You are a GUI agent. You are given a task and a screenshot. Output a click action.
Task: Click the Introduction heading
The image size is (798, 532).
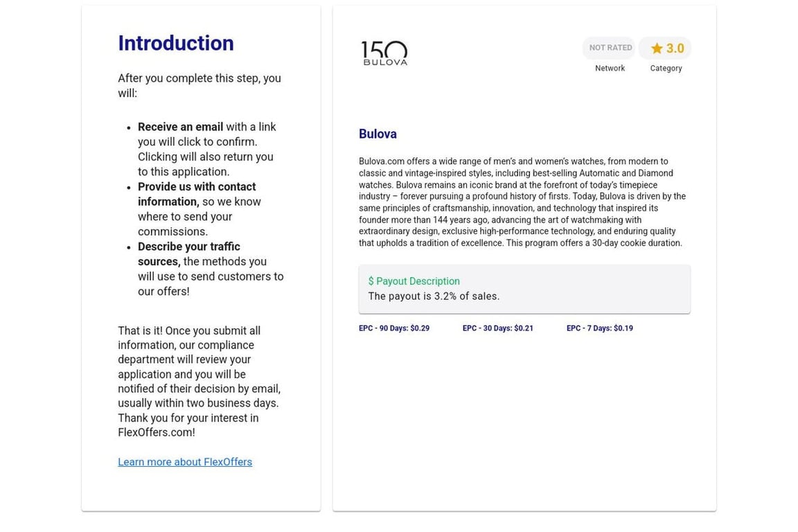176,43
